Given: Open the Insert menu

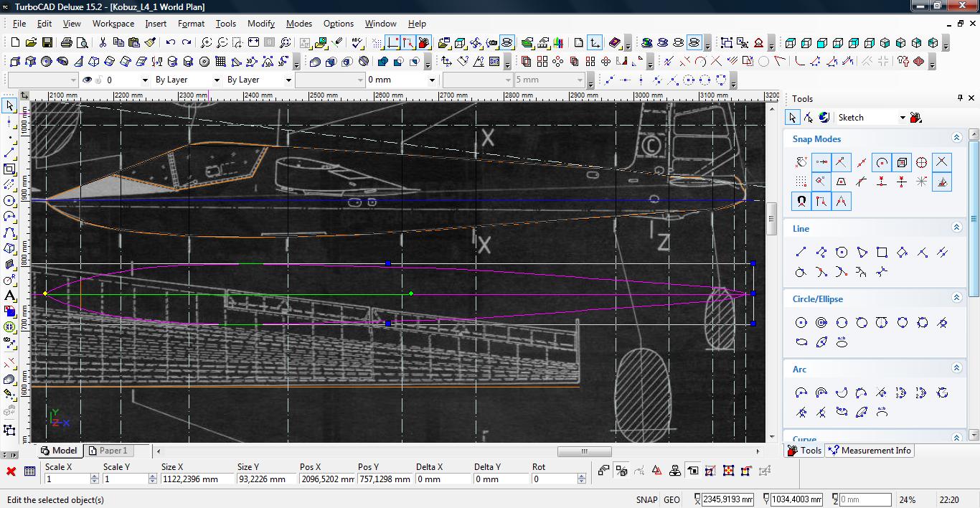Looking at the screenshot, I should pyautogui.click(x=156, y=24).
